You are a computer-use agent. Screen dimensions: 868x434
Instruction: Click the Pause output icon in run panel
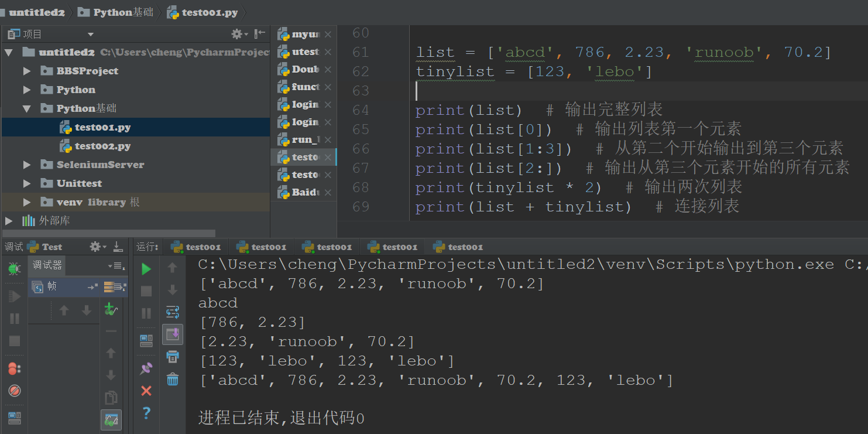pos(146,313)
